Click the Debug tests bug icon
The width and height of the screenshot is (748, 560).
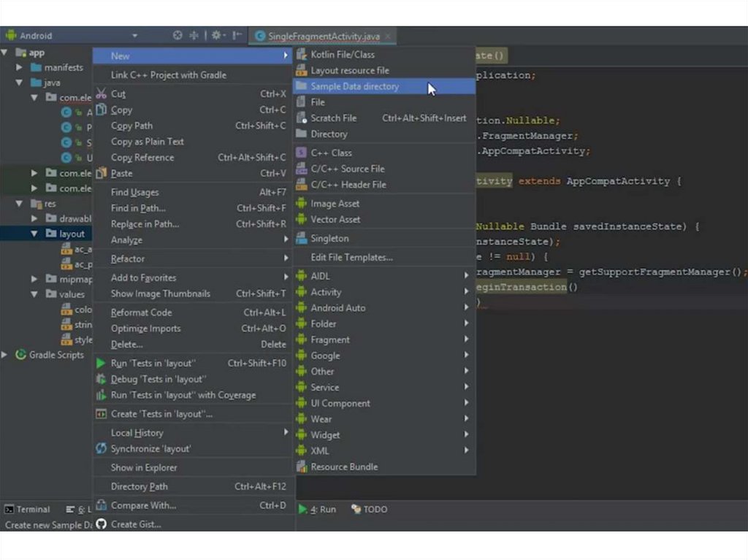click(102, 380)
